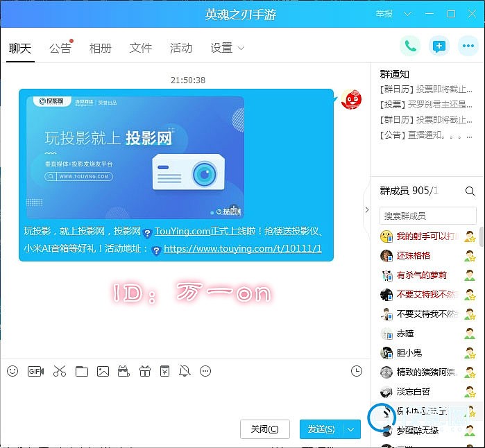Open the title bar dropdown chevron
The height and width of the screenshot is (448, 485).
click(408, 14)
